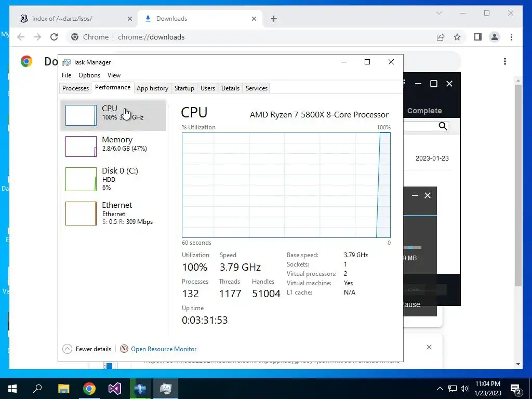This screenshot has height=399, width=532.
Task: Click the share page icon in Chrome
Action: [441, 37]
